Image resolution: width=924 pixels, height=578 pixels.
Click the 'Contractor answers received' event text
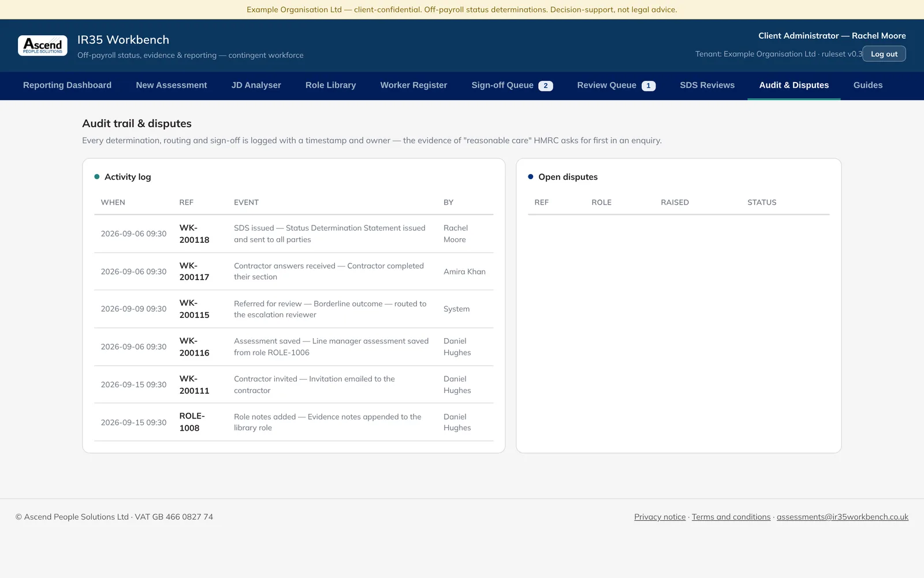329,271
